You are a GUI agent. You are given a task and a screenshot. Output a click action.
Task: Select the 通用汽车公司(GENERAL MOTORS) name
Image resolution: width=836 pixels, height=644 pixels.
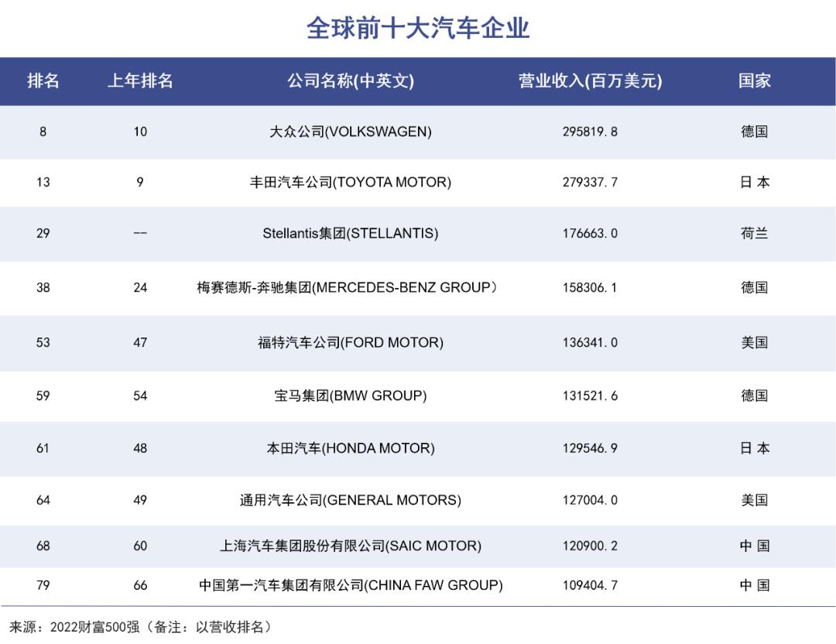coord(351,500)
